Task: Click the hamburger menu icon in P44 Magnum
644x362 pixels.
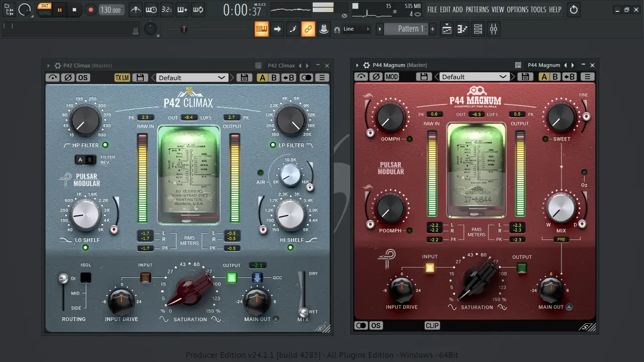Action: click(x=587, y=77)
